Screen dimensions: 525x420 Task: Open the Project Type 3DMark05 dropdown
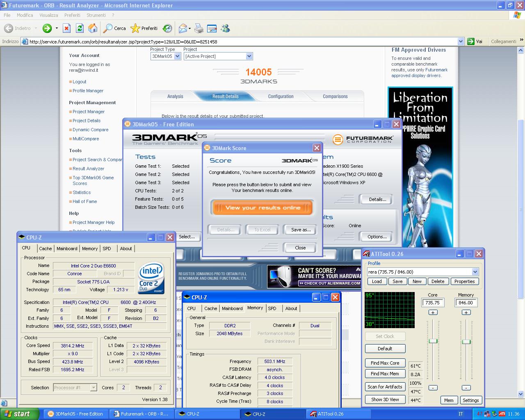pos(178,56)
